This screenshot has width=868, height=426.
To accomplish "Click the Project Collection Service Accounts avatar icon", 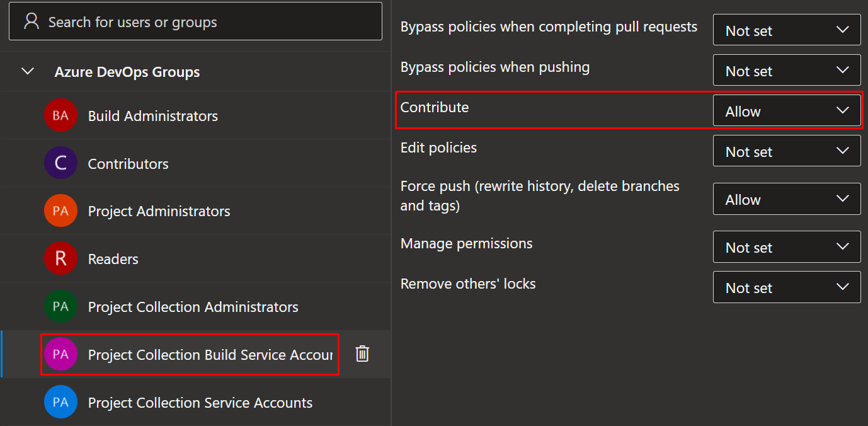I will pyautogui.click(x=60, y=402).
